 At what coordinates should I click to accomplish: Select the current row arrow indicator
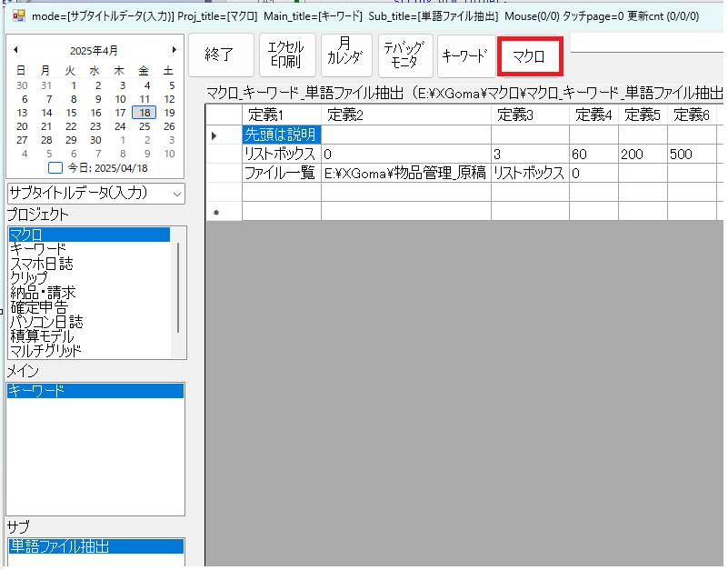pos(214,135)
